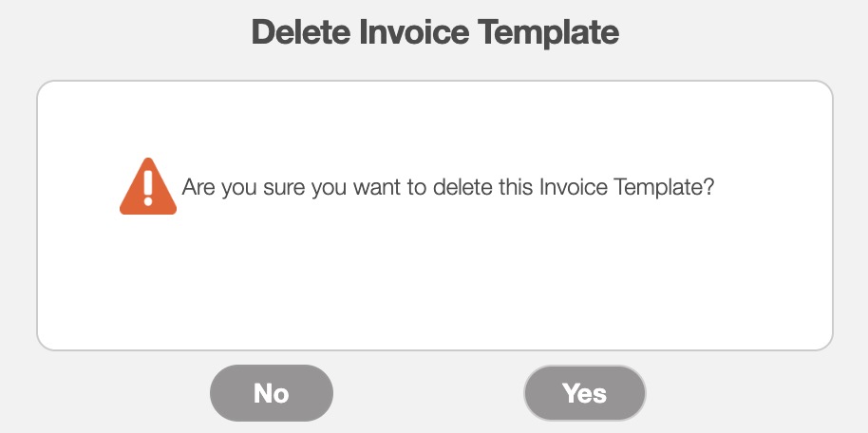
Task: Choose No in the delete dialog
Action: tap(272, 392)
